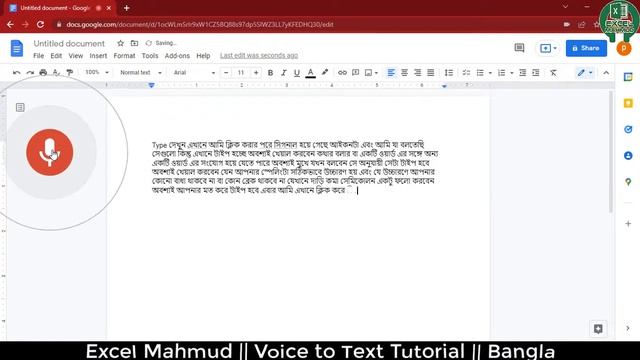Open the File menu
The height and width of the screenshot is (360, 640).
pos(38,56)
